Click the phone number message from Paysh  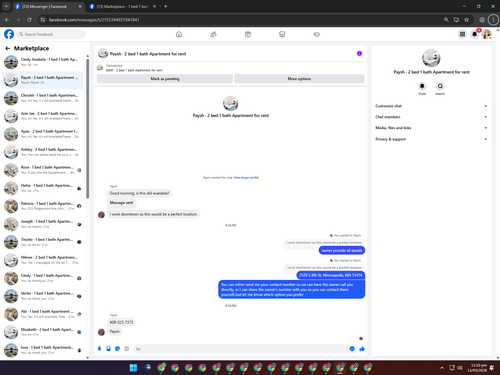(x=121, y=322)
